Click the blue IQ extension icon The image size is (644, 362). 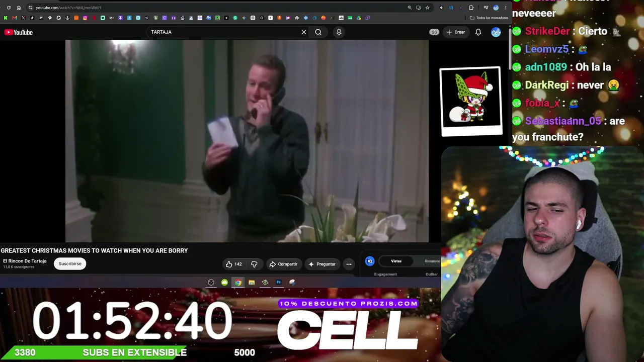click(x=370, y=261)
